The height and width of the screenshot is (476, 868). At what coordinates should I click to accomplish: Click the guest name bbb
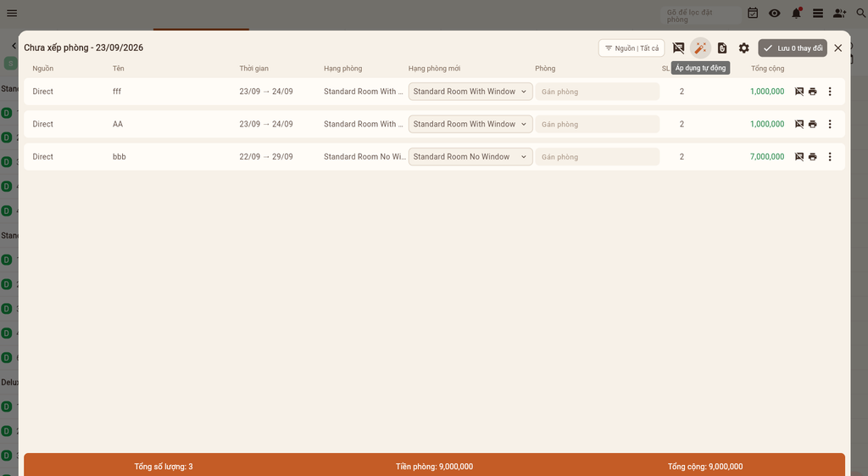120,157
